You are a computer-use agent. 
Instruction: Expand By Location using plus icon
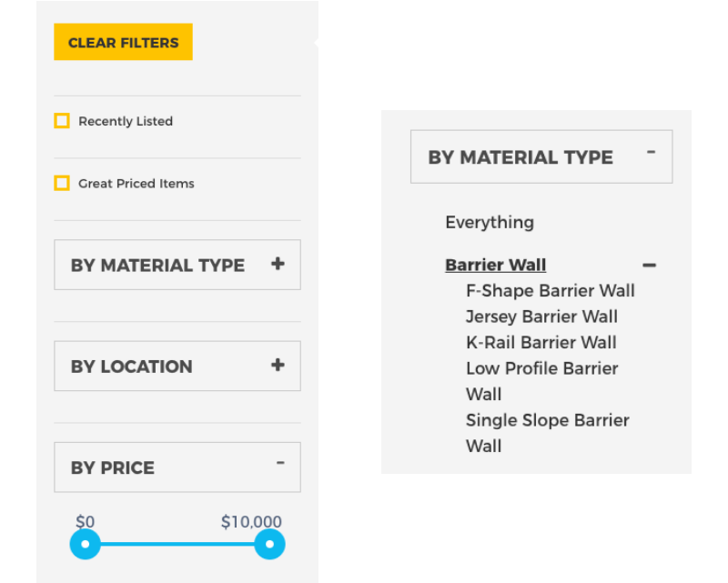click(x=278, y=366)
